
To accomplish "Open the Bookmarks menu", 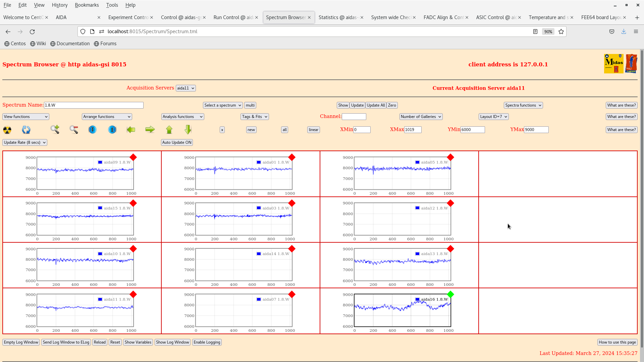I will click(x=87, y=5).
